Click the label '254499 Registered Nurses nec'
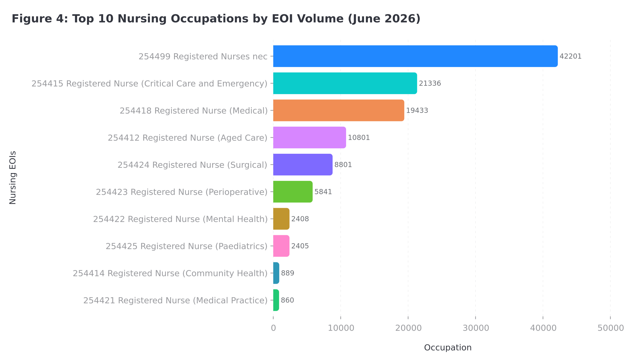 [x=203, y=57]
